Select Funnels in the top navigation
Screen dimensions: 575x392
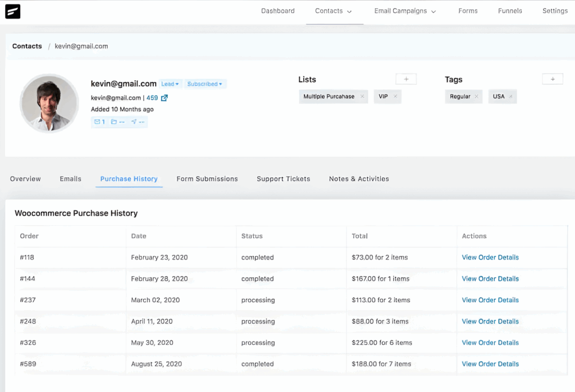coord(509,11)
